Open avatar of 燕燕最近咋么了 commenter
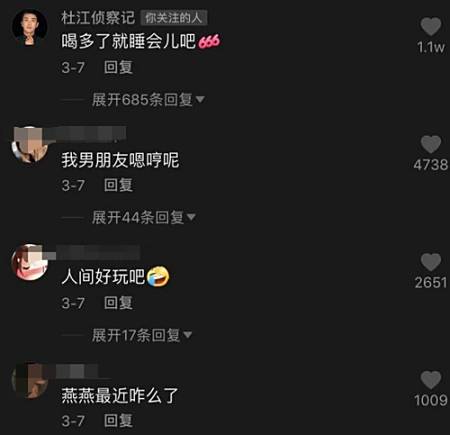The height and width of the screenshot is (435, 450). (30, 380)
